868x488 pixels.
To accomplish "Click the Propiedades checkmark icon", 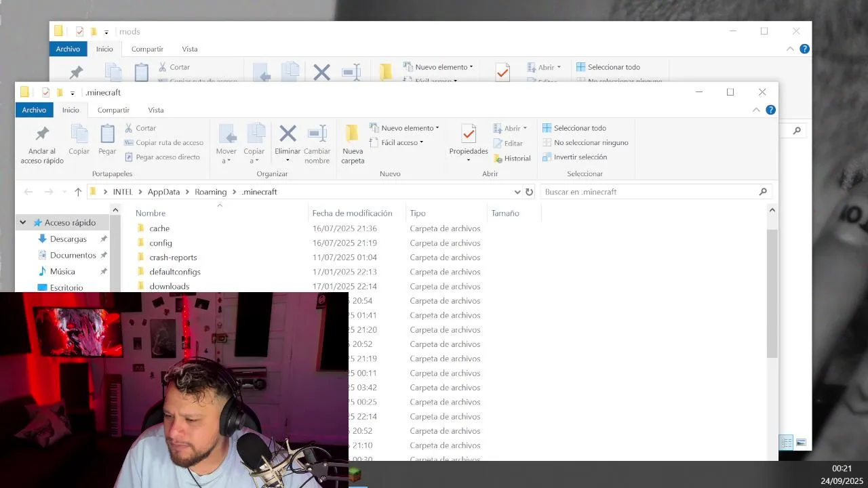I will tap(469, 134).
